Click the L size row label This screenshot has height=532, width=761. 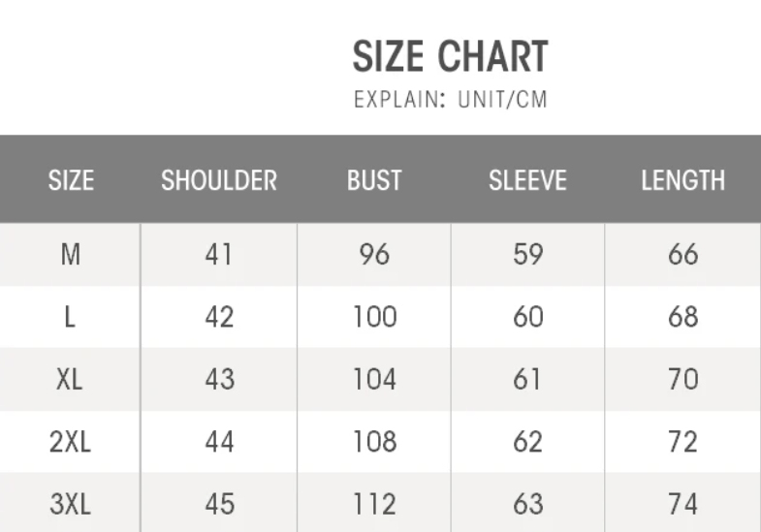71,317
